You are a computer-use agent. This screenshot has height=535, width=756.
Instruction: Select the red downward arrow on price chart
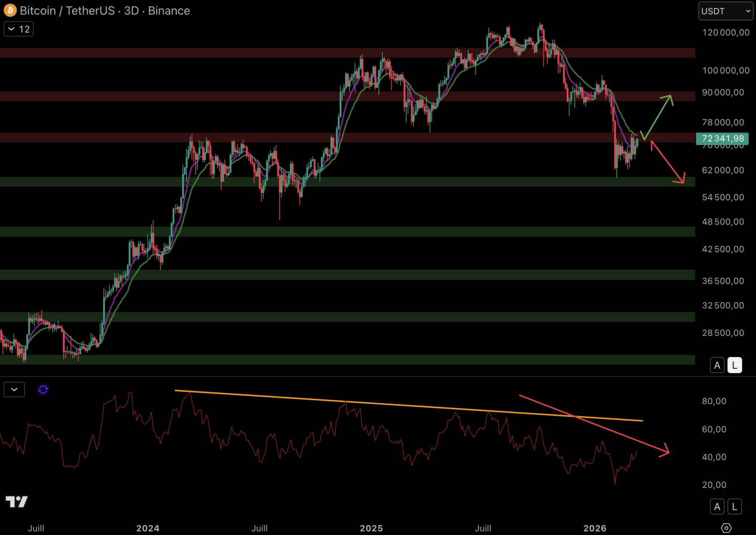(x=667, y=162)
